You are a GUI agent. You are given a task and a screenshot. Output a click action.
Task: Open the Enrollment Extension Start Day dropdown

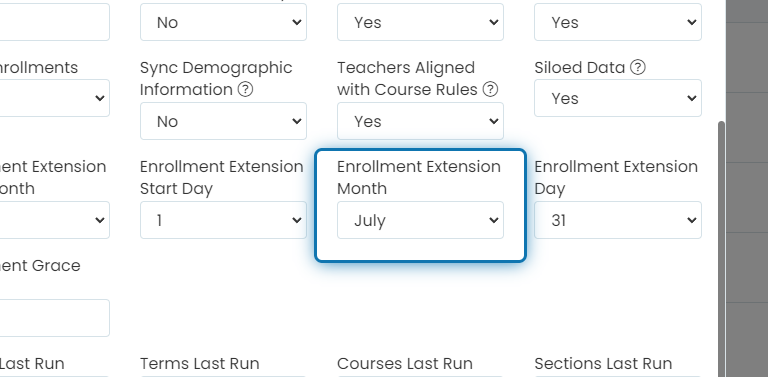pyautogui.click(x=223, y=220)
